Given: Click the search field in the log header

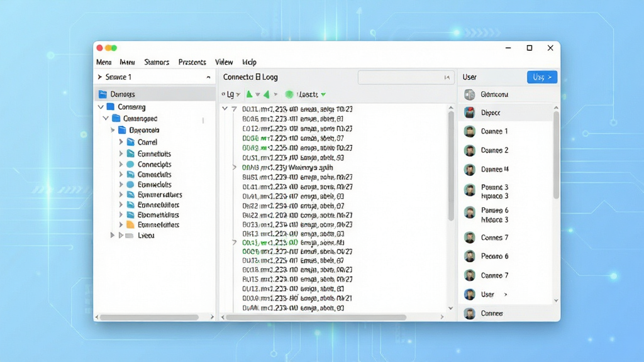Looking at the screenshot, I should point(406,77).
